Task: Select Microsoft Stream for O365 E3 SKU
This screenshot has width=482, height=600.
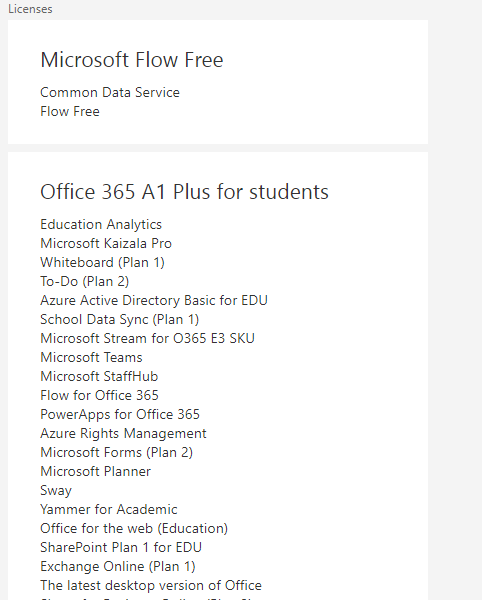Action: (147, 338)
